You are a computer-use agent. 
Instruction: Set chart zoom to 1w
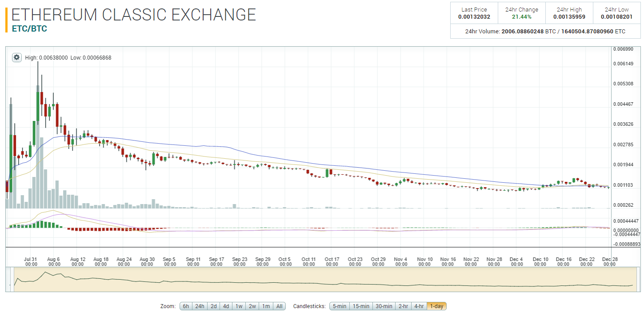pyautogui.click(x=239, y=306)
